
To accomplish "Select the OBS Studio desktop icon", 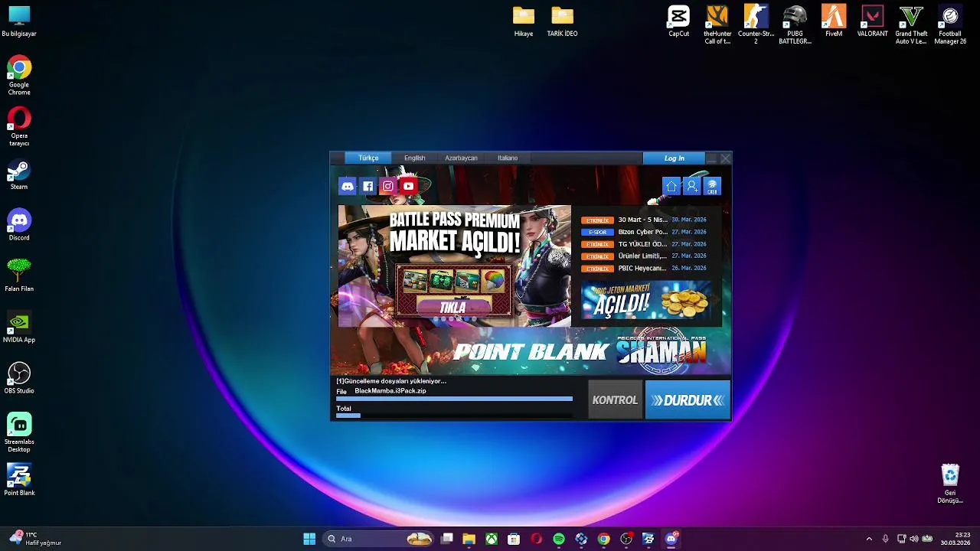I will 19,379.
